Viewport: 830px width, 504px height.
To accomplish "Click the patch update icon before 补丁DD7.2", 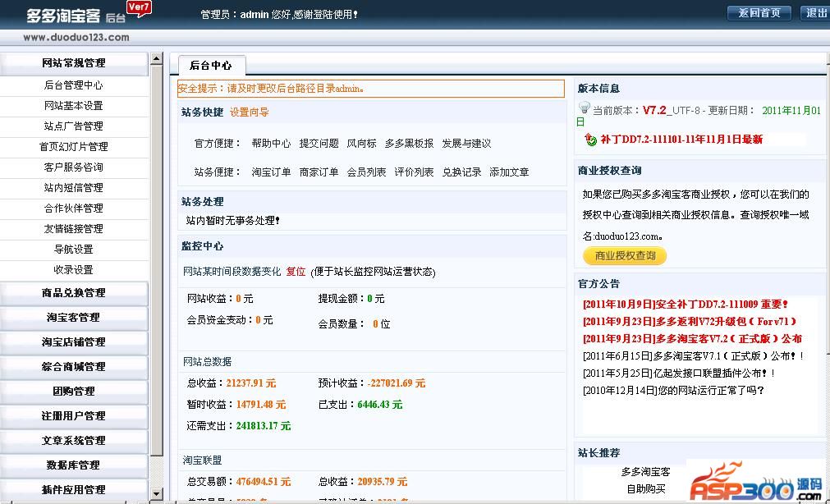I will click(x=591, y=140).
